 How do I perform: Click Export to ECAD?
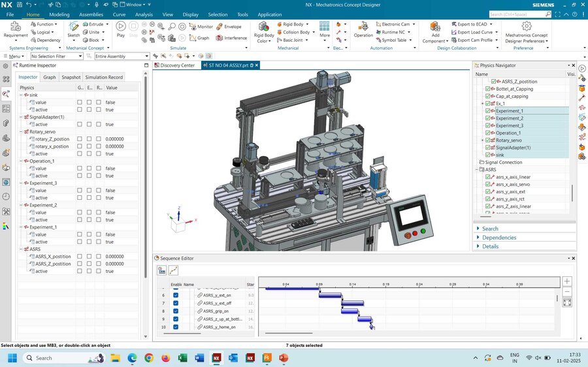[469, 24]
